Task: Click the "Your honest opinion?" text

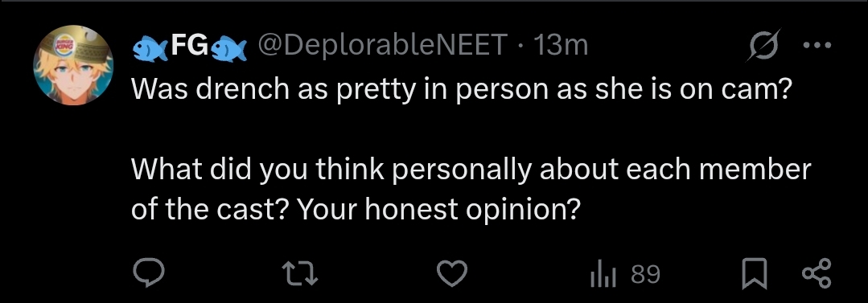Action: 439,210
